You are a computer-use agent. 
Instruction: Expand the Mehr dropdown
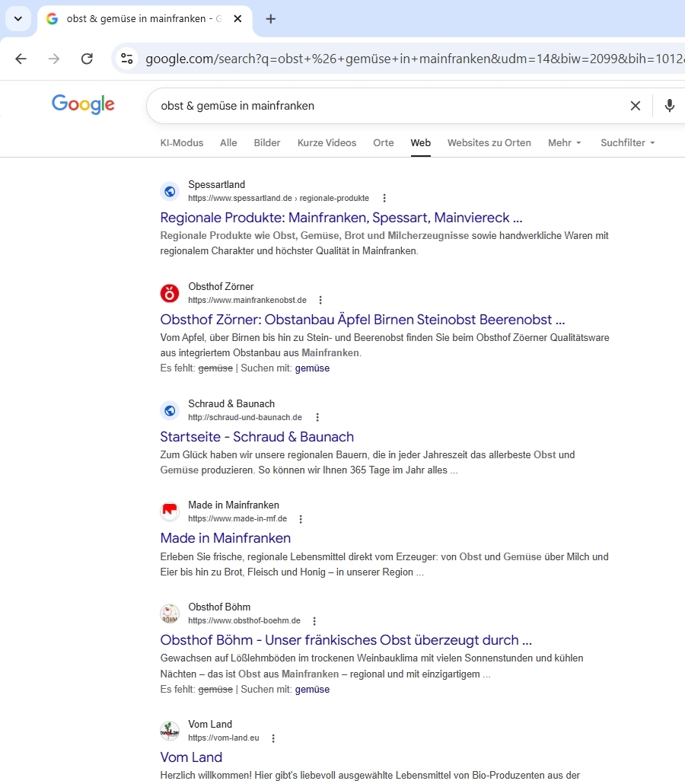pyautogui.click(x=564, y=142)
